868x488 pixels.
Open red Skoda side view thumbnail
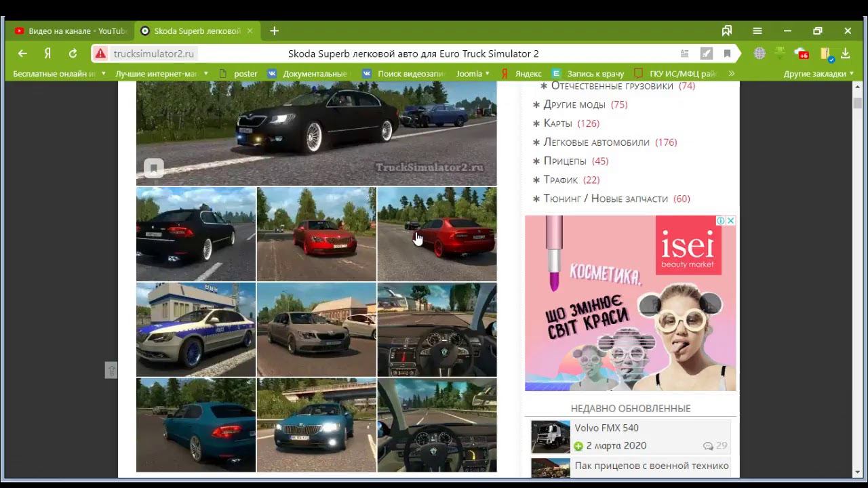pyautogui.click(x=437, y=234)
